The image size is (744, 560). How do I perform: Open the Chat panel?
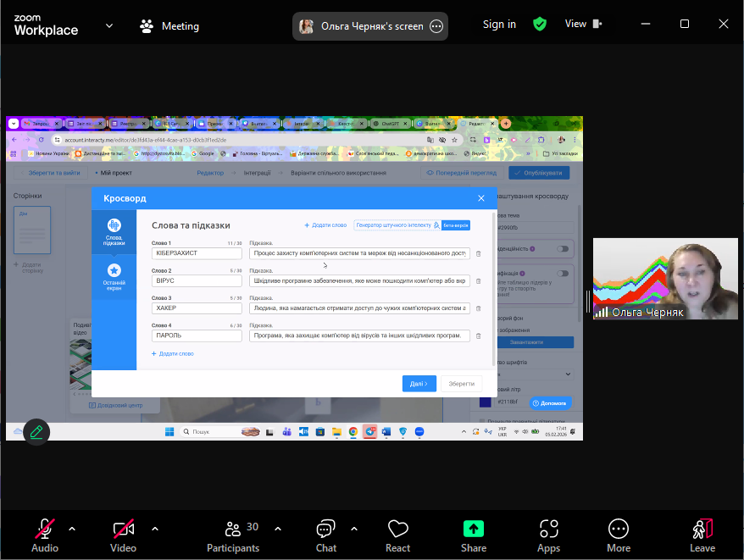(326, 535)
